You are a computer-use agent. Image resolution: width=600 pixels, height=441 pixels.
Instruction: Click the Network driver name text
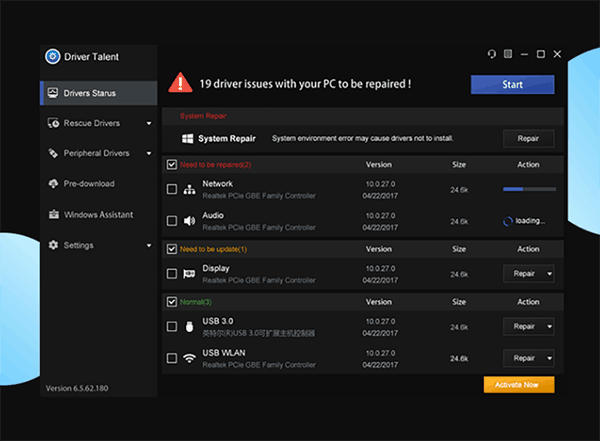pyautogui.click(x=217, y=184)
